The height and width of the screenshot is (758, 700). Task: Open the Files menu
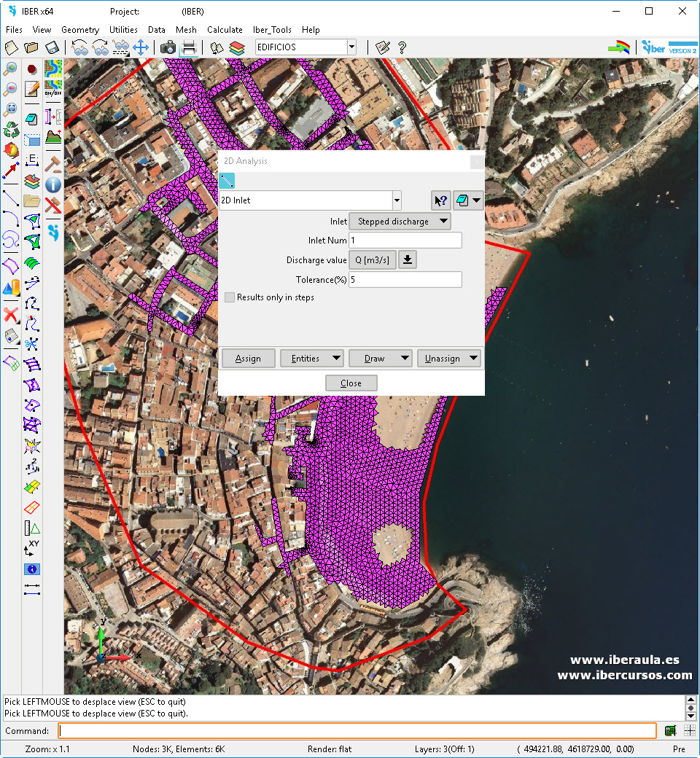point(14,29)
